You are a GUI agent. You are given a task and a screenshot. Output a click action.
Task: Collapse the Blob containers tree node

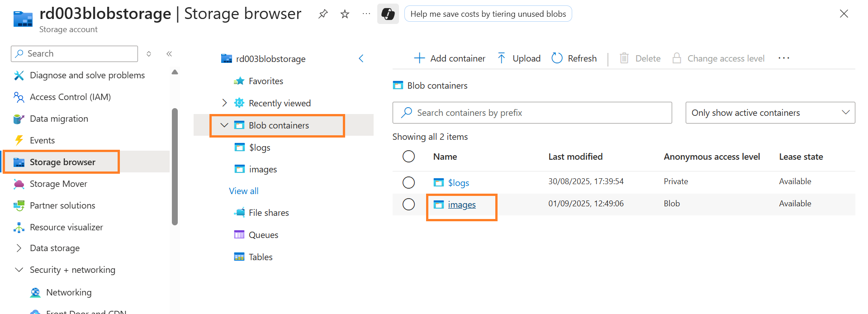point(224,125)
